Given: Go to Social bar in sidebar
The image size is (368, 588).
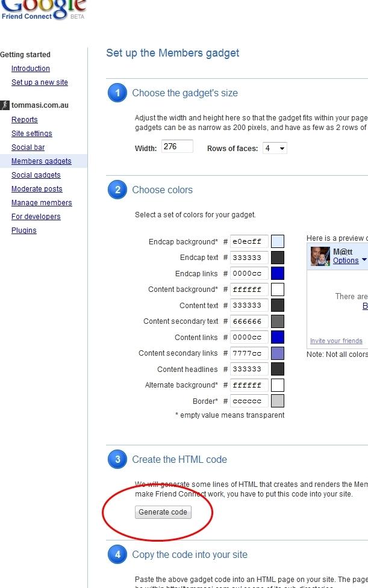Looking at the screenshot, I should point(28,147).
